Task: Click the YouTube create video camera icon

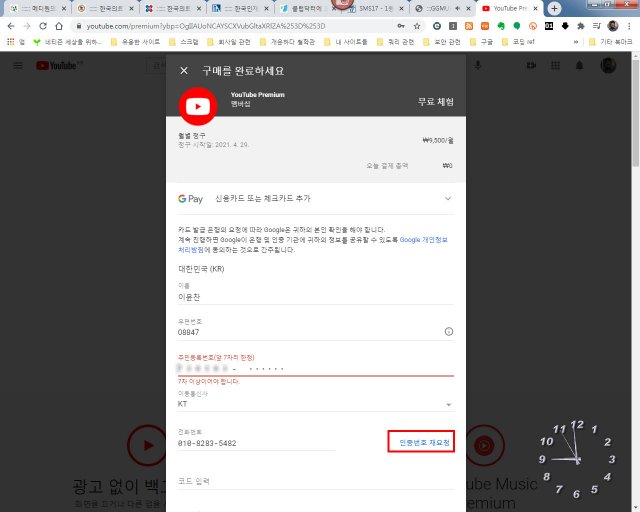Action: (531, 65)
